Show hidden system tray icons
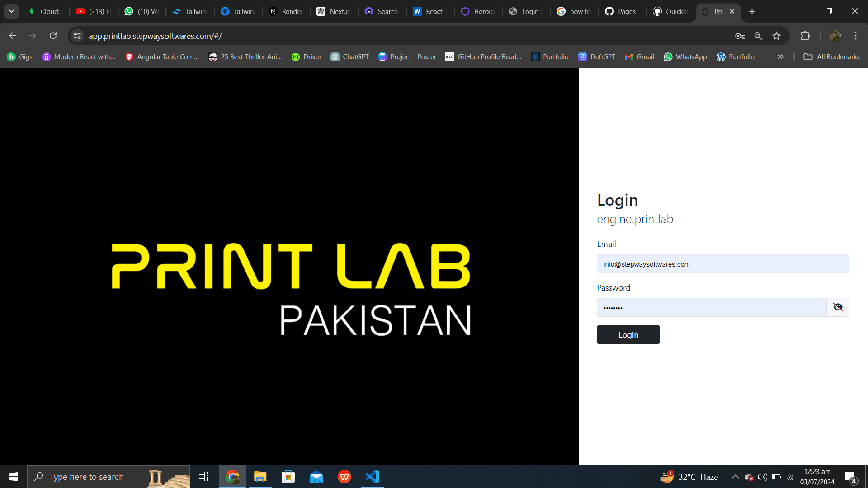 click(735, 477)
